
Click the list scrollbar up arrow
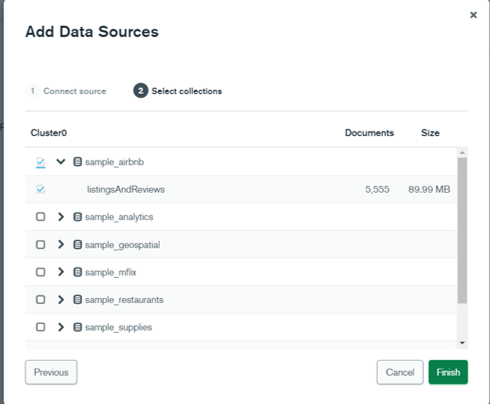click(462, 153)
